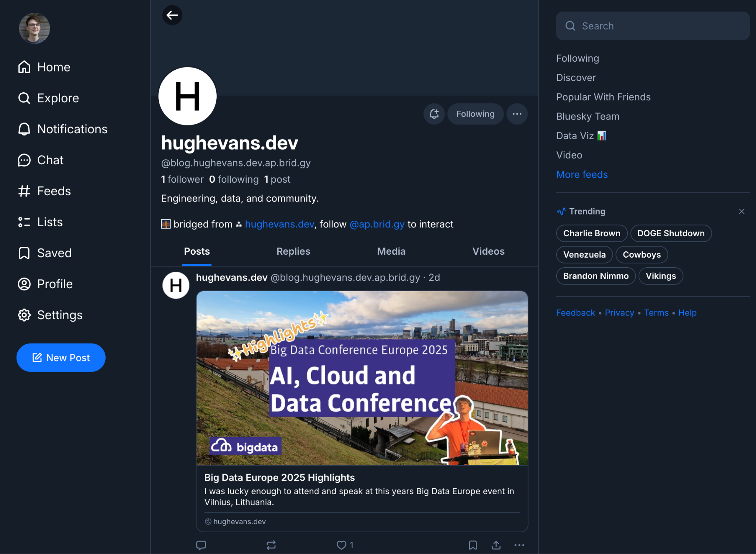Select the DOGE Shutdown trending topic
The width and height of the screenshot is (756, 554).
671,233
